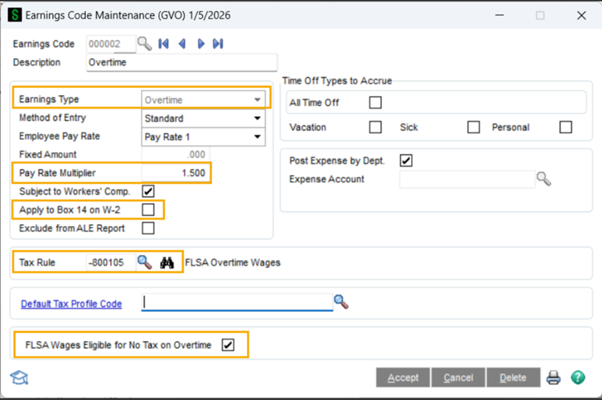Uncheck Subject to Workers' Comp.
The height and width of the screenshot is (400, 602).
coord(149,191)
